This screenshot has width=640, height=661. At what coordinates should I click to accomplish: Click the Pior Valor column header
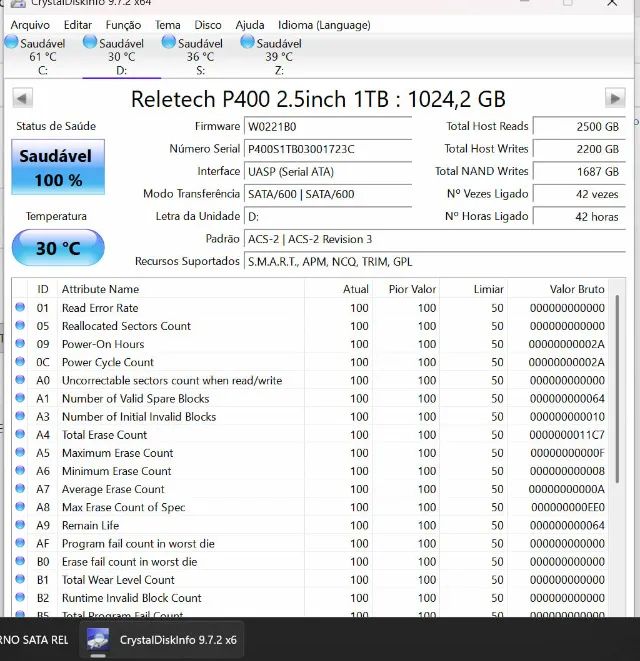tap(406, 289)
